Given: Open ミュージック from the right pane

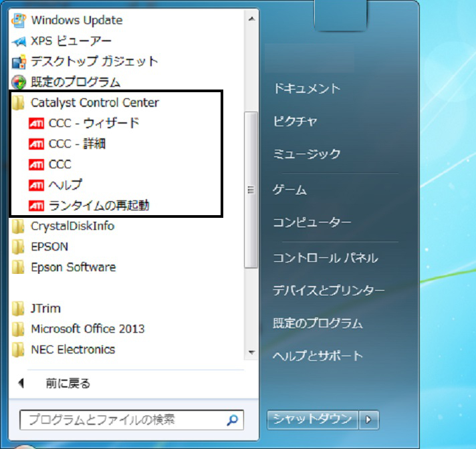Looking at the screenshot, I should (307, 154).
